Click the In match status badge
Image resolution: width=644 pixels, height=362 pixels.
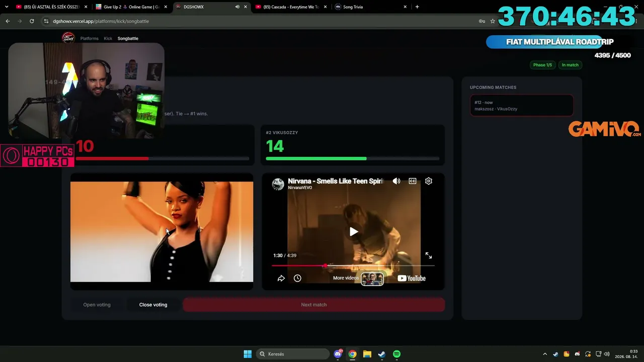pyautogui.click(x=570, y=65)
